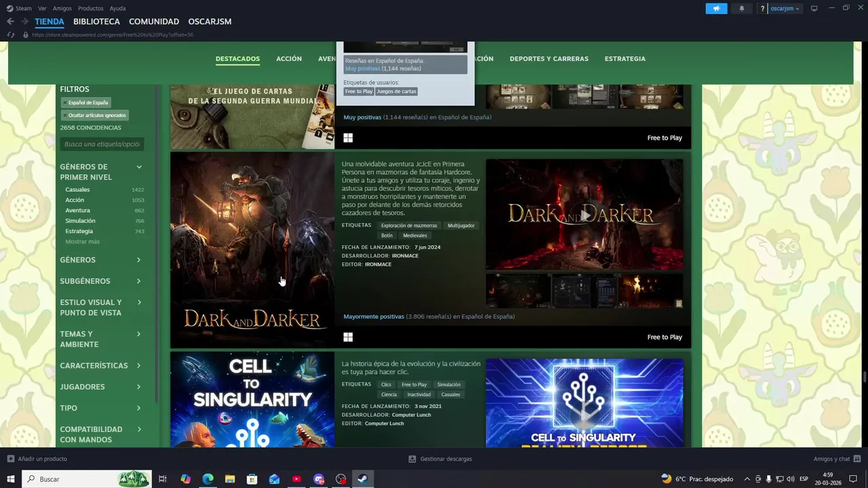Screen dimensions: 868x488
Task: Open the Amigos menu
Action: pyautogui.click(x=62, y=8)
